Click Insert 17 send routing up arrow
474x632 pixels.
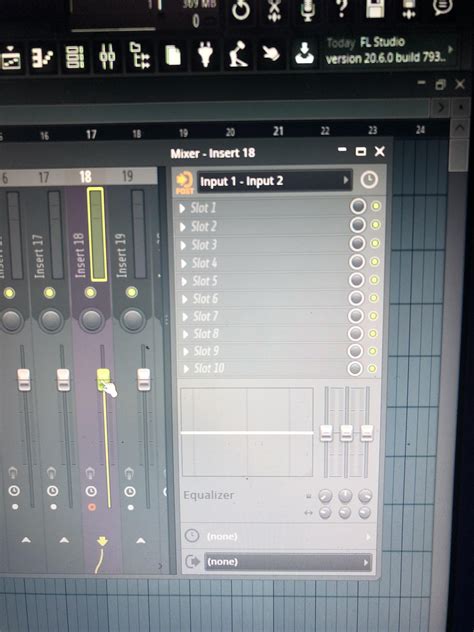(64, 540)
